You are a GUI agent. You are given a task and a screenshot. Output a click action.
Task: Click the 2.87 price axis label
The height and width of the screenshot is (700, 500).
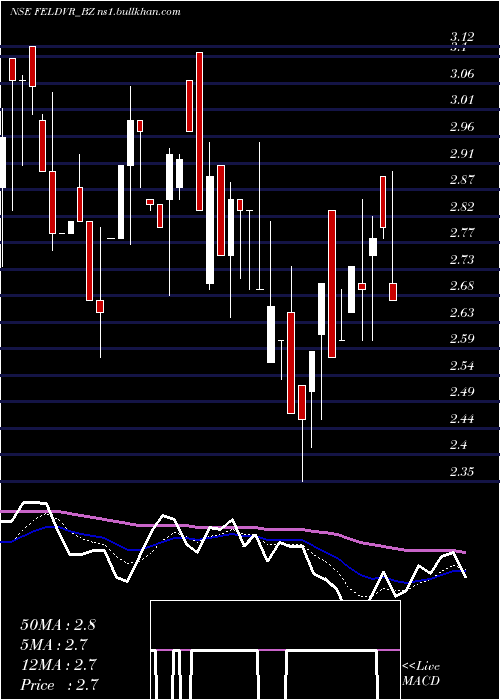click(x=462, y=180)
